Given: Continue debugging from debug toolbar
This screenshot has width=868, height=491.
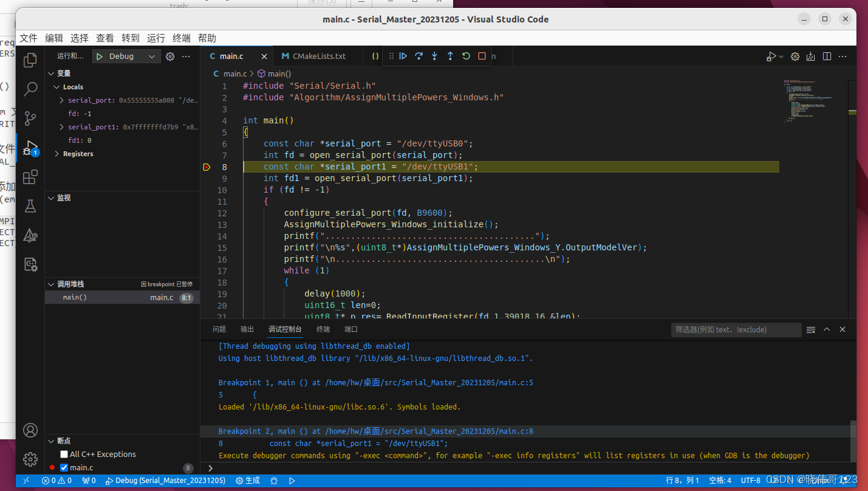Looking at the screenshot, I should coord(403,56).
